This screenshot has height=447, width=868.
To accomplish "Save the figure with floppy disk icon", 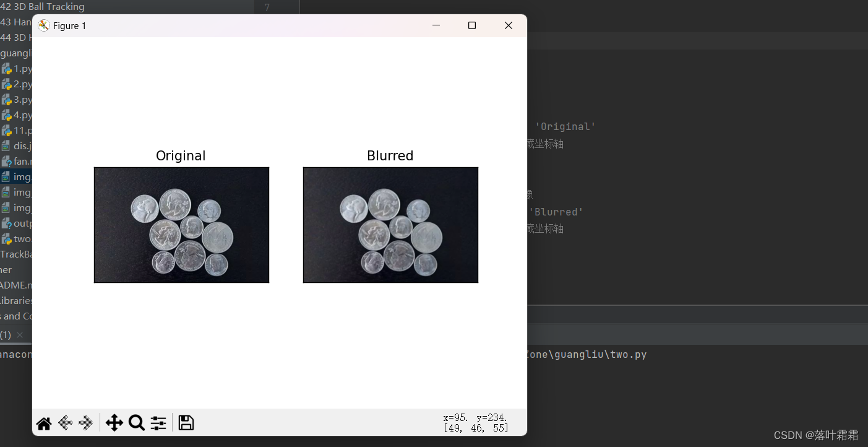I will pyautogui.click(x=186, y=423).
